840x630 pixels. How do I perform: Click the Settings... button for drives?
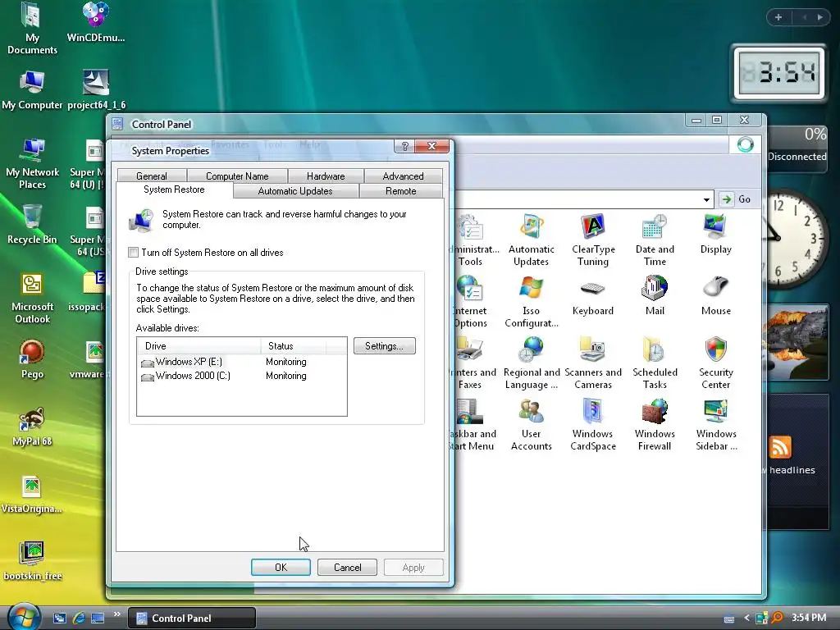(x=384, y=346)
